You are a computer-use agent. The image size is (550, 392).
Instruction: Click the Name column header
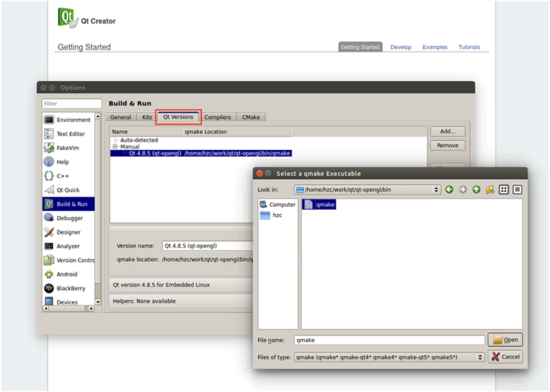[146, 131]
